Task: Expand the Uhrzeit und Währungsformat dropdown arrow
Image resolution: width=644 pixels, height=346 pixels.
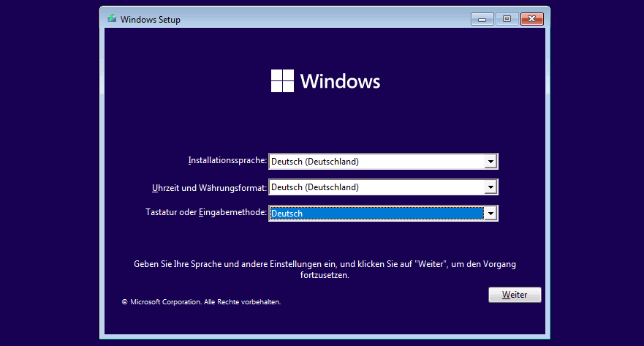Action: 490,187
